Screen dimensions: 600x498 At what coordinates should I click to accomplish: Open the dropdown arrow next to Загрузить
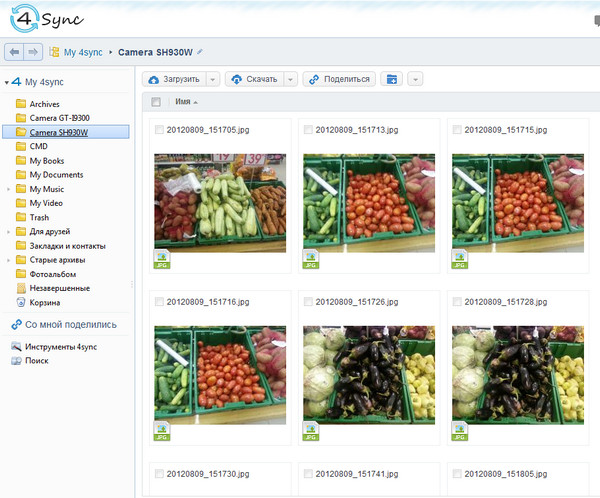(213, 79)
